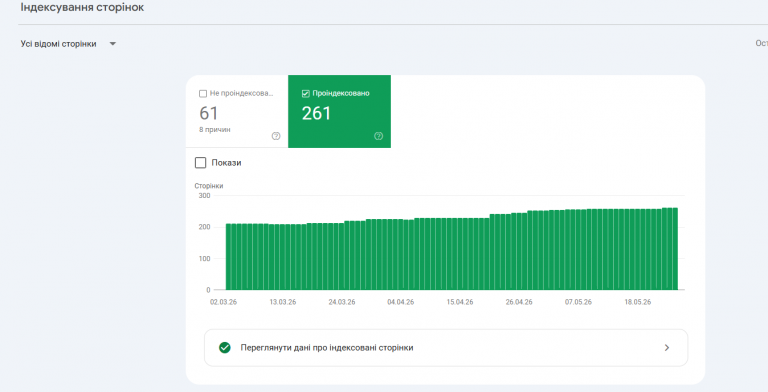
Task: Click the 300 value on the chart axis
Action: coord(204,196)
